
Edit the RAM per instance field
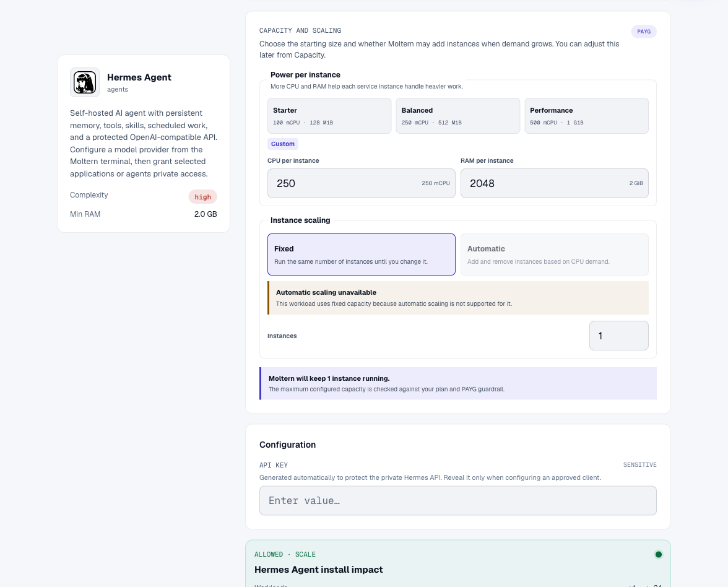(x=555, y=183)
